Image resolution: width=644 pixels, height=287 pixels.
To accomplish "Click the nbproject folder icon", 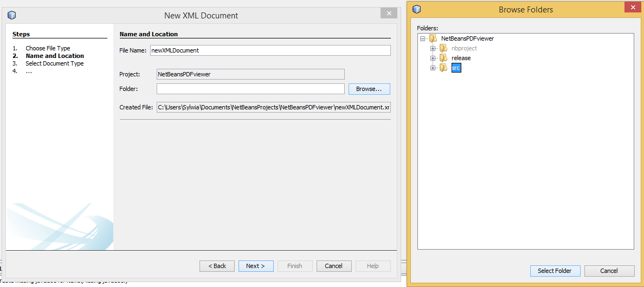I will click(443, 48).
